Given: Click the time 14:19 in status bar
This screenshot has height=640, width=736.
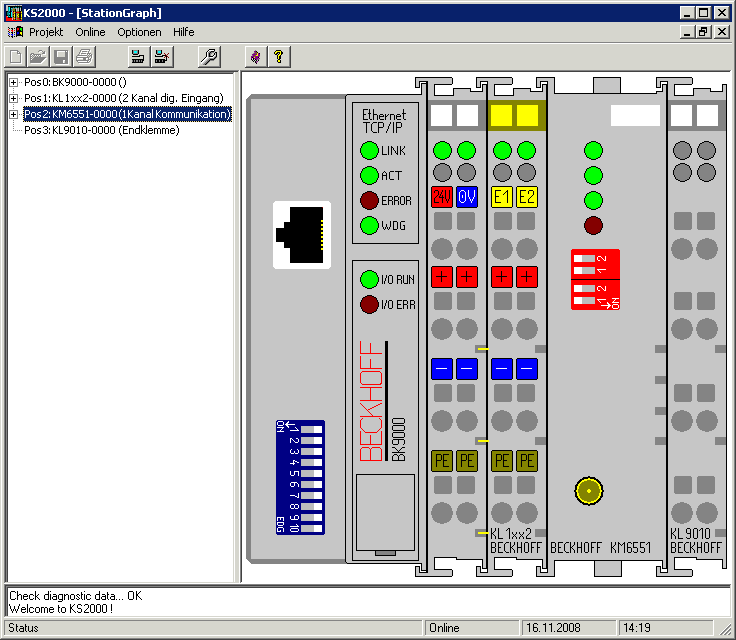Looking at the screenshot, I should 665,628.
